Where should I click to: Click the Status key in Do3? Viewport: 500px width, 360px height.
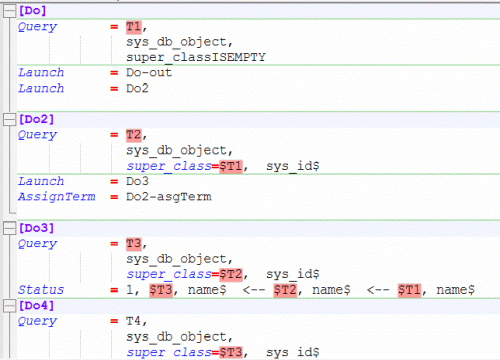tap(41, 290)
